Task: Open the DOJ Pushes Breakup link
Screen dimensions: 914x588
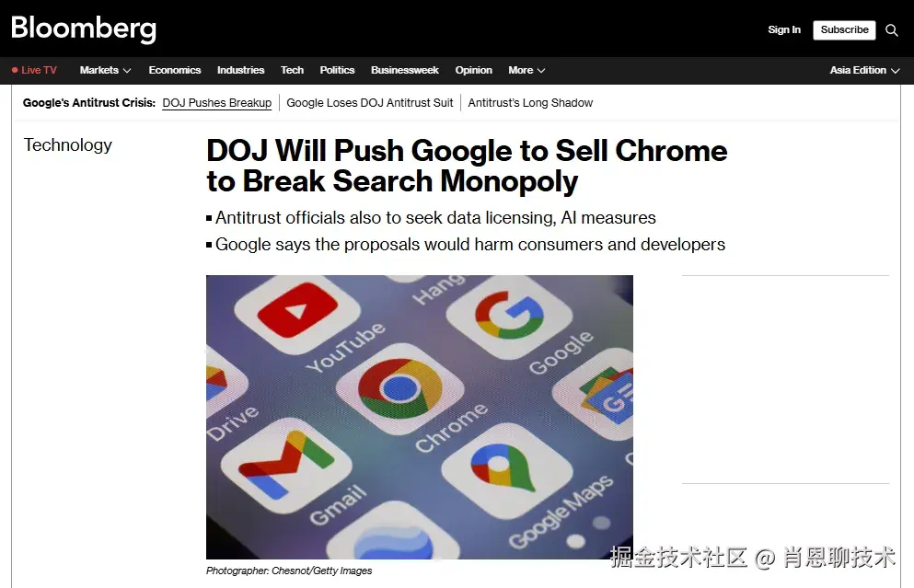Action: point(217,103)
